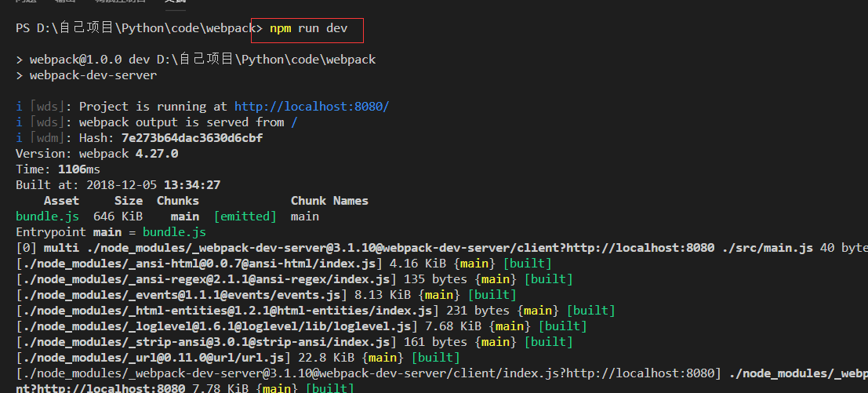
Task: Click bundle.js in the asset table row
Action: (48, 217)
